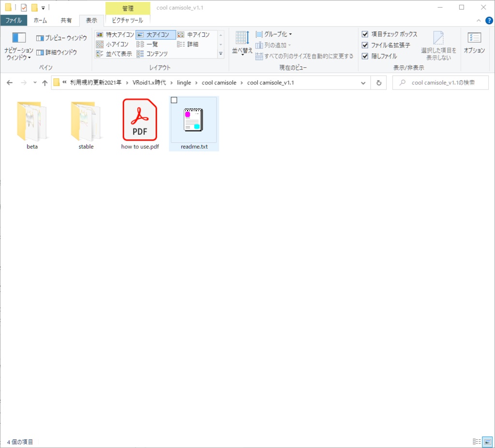Screen dimensions: 495x448
Task: Open Explorer help (question mark)
Action: pos(489,20)
